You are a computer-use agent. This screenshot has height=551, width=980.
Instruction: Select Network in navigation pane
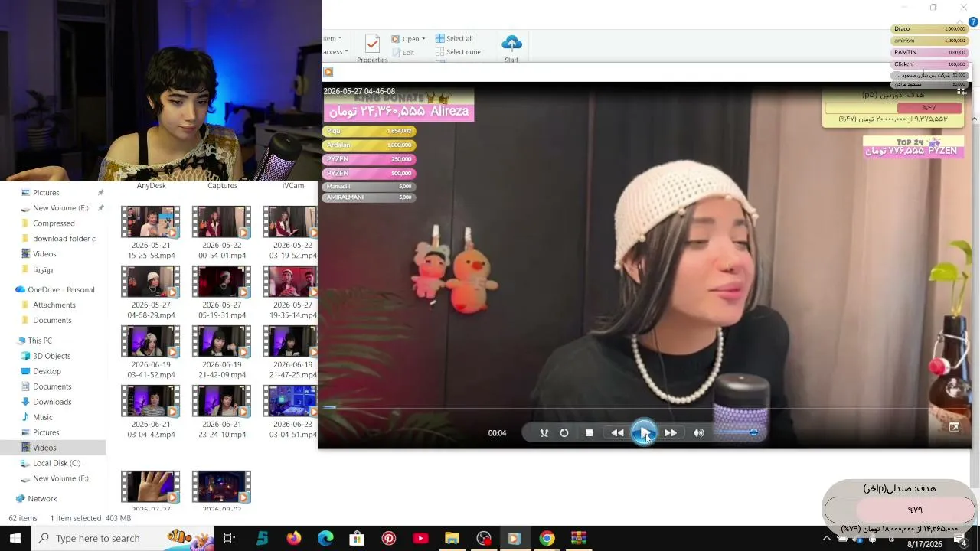point(42,498)
